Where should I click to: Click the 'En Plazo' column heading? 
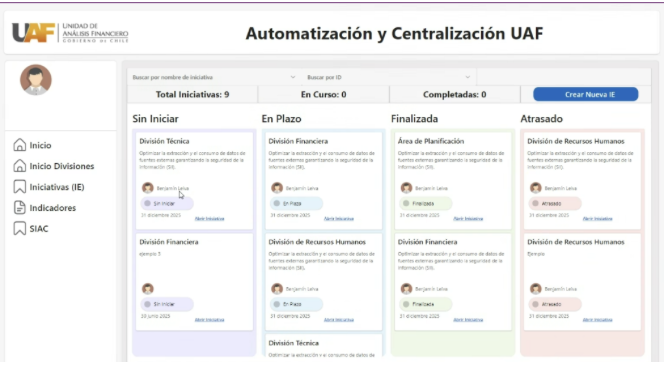coord(281,119)
